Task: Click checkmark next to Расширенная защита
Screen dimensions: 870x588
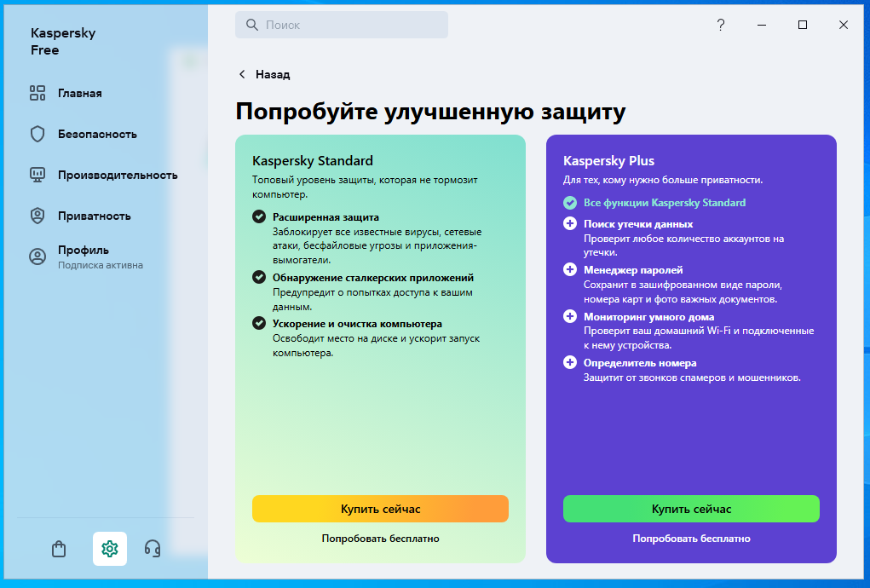Action: 259,216
